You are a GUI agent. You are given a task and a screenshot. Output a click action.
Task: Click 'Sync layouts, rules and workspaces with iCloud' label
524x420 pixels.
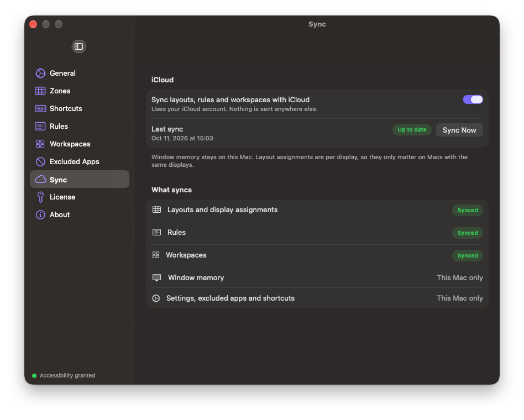click(230, 99)
